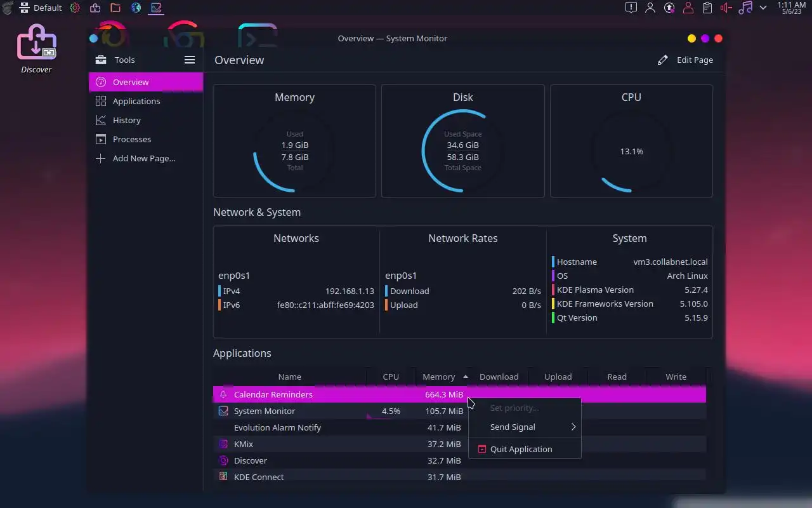Click the KDE Connect application icon
The image size is (812, 508).
[x=223, y=477]
